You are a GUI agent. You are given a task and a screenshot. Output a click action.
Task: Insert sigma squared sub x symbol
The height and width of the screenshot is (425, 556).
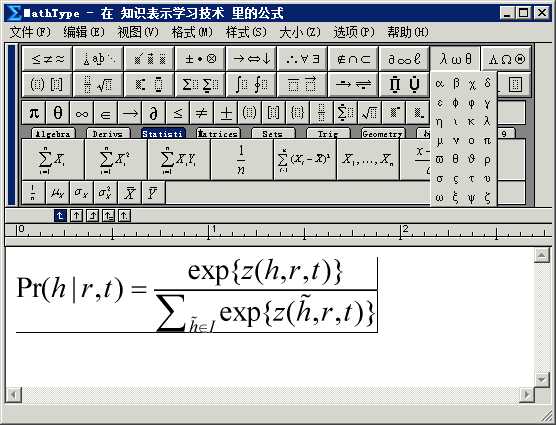click(x=105, y=193)
